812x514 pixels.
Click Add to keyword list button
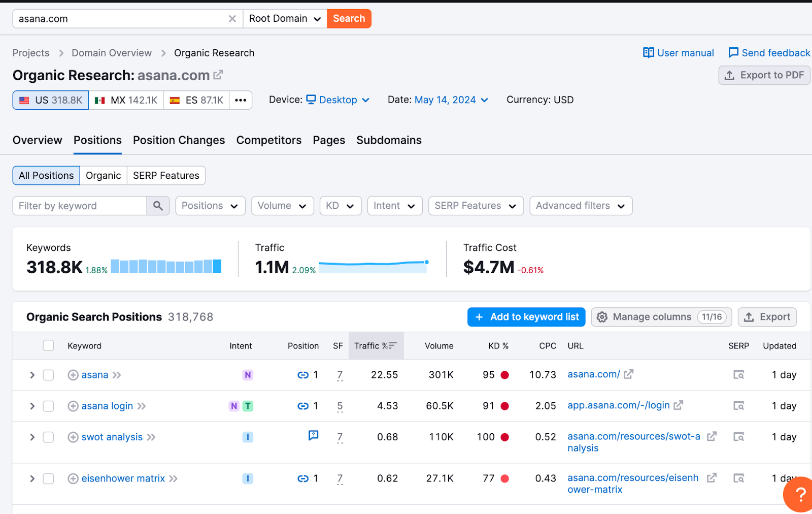(x=526, y=317)
